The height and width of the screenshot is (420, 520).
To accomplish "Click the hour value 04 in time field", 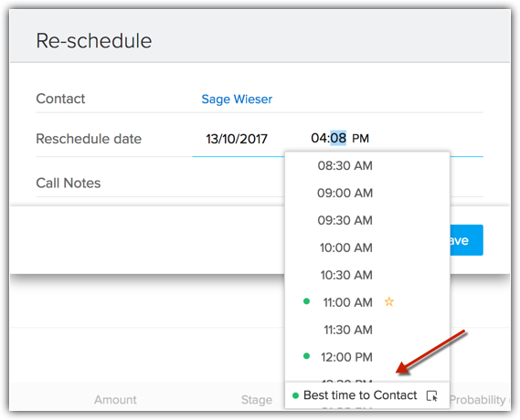I will (x=319, y=138).
